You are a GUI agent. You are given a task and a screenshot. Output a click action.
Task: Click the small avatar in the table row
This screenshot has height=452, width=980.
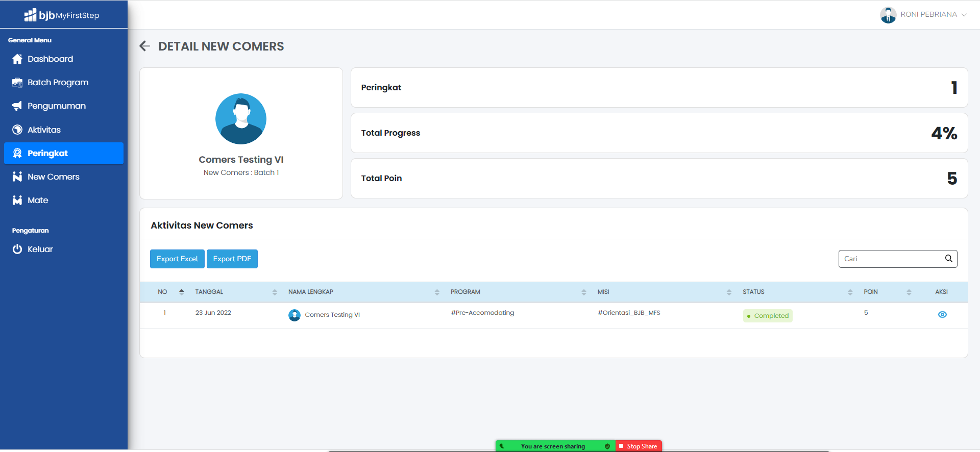pos(295,315)
